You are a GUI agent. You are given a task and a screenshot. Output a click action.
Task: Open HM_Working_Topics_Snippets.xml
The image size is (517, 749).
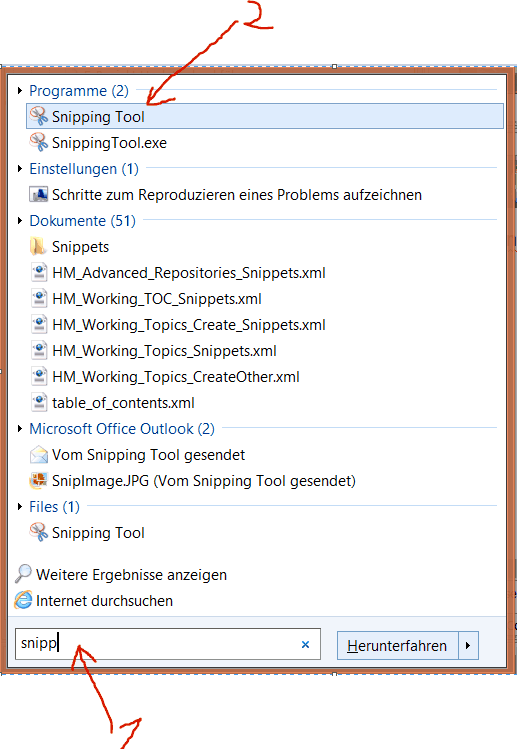click(164, 351)
